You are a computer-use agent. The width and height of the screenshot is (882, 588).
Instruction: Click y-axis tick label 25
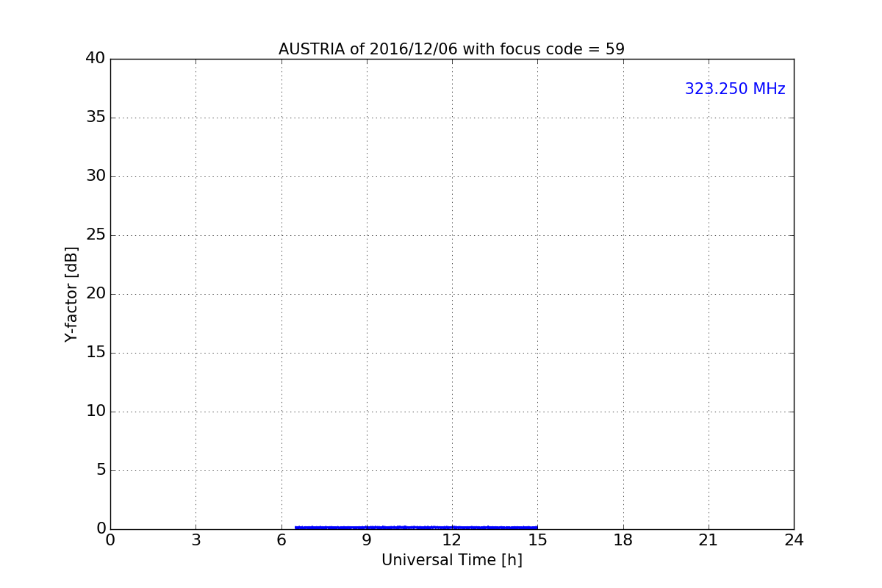click(x=96, y=234)
